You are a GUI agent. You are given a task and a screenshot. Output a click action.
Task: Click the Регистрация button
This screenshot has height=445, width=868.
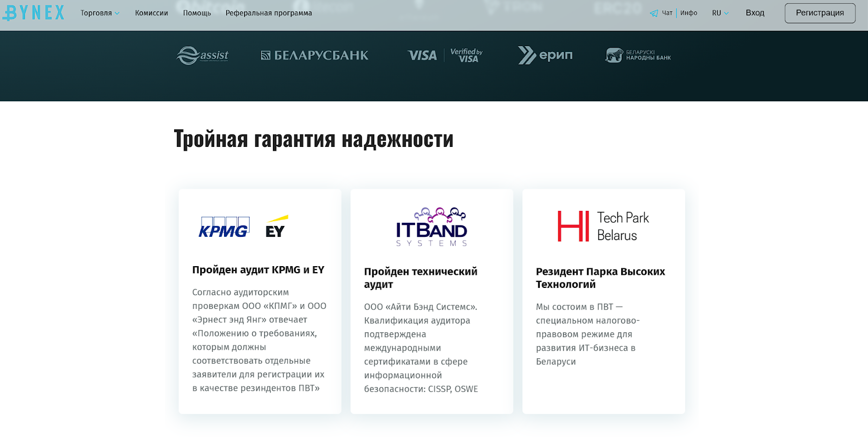click(x=820, y=13)
